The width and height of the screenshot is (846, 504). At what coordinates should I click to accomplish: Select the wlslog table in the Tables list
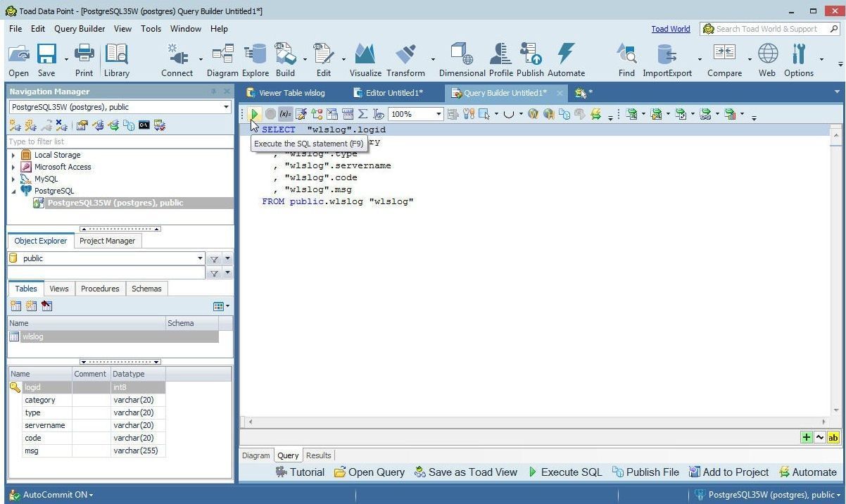[113, 336]
